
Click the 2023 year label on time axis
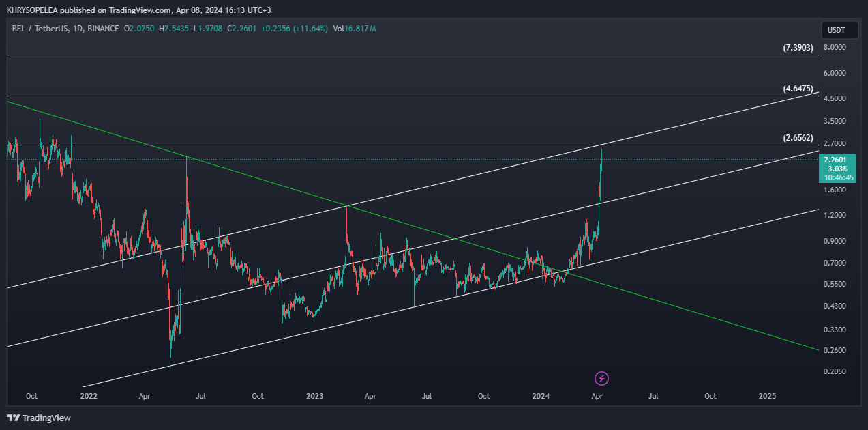click(314, 396)
